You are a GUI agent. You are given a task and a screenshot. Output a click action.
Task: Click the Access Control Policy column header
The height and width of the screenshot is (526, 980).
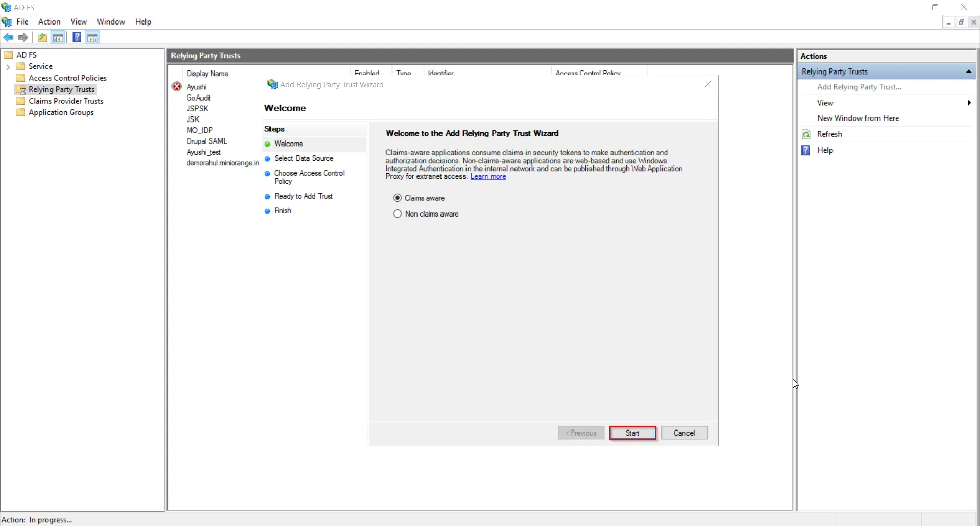click(x=588, y=73)
